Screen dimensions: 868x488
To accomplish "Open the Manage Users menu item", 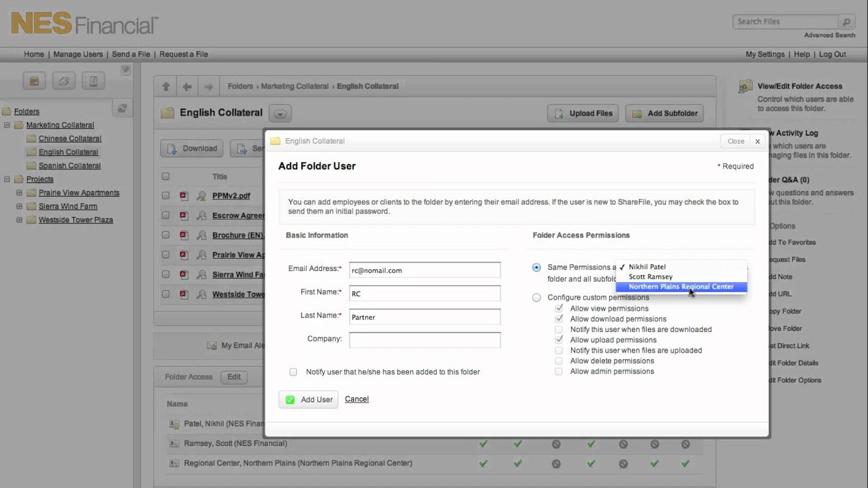I will click(x=78, y=54).
